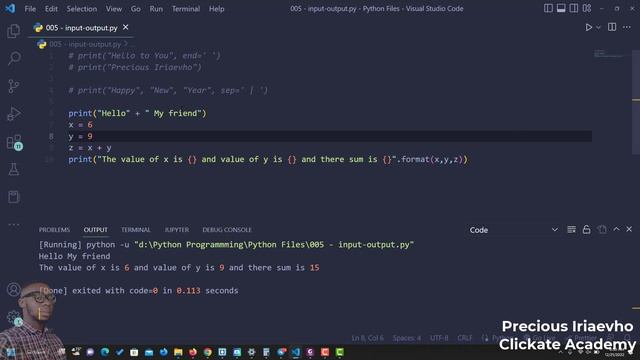
Task: Open the Help menu
Action: (x=217, y=9)
